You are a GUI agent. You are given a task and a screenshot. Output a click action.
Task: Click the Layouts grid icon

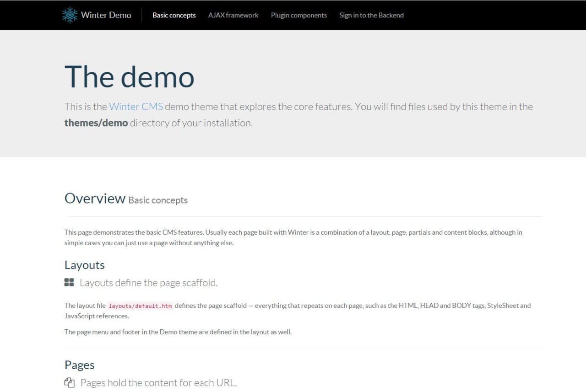(x=69, y=282)
